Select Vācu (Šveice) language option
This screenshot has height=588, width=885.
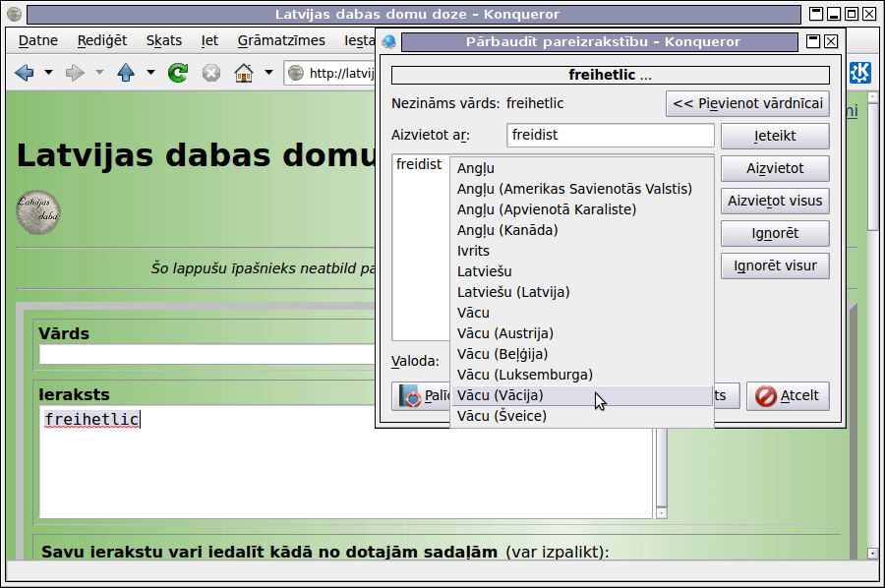click(x=581, y=417)
